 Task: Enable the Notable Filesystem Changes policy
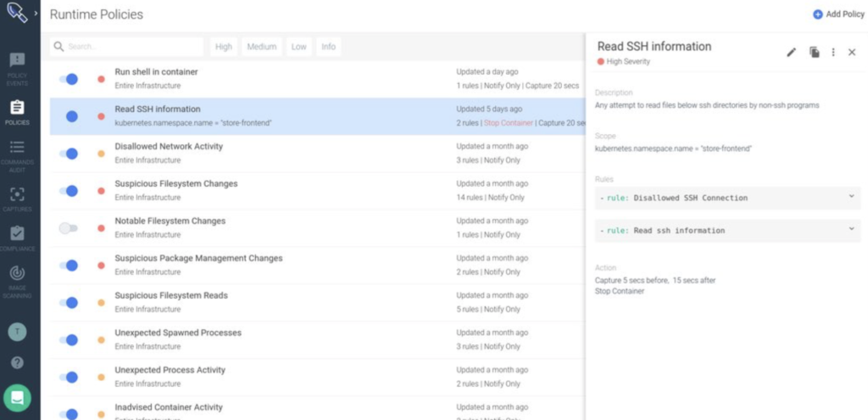click(x=69, y=228)
